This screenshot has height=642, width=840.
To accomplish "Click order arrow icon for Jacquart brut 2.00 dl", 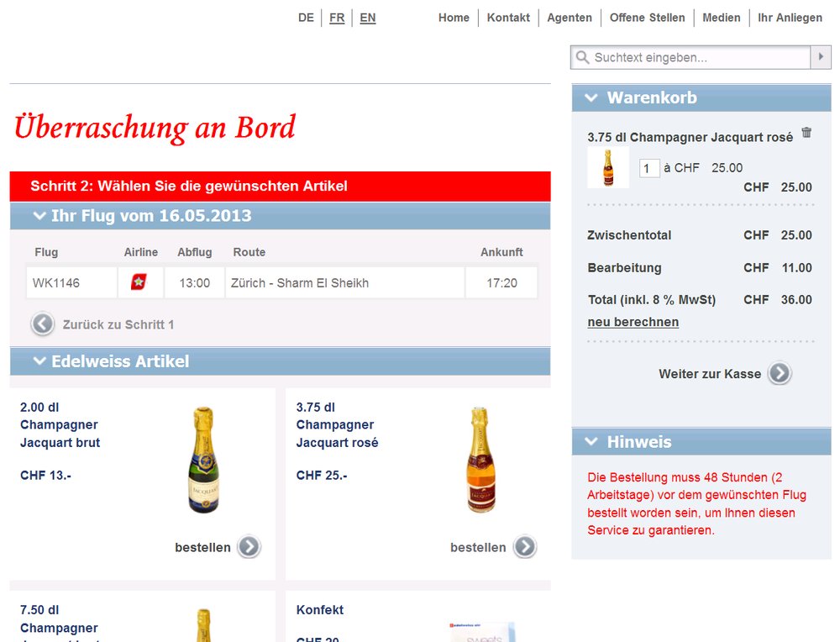I will tap(249, 547).
